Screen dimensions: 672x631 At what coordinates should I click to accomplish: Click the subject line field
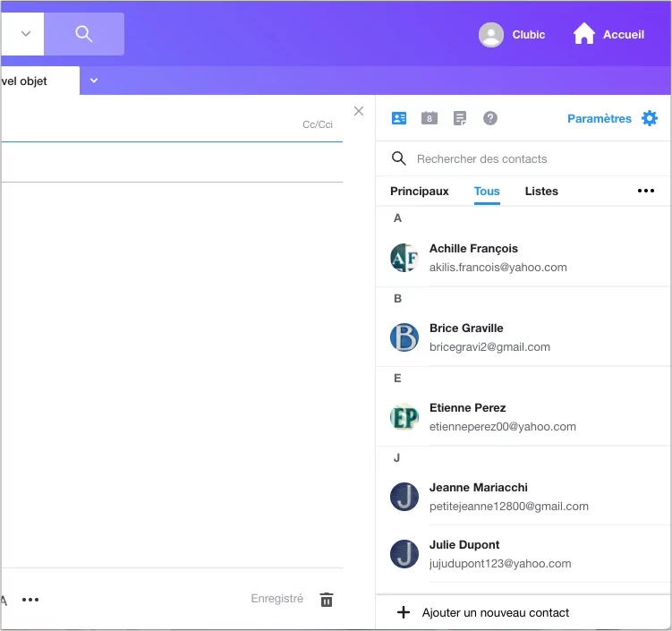pyautogui.click(x=172, y=162)
